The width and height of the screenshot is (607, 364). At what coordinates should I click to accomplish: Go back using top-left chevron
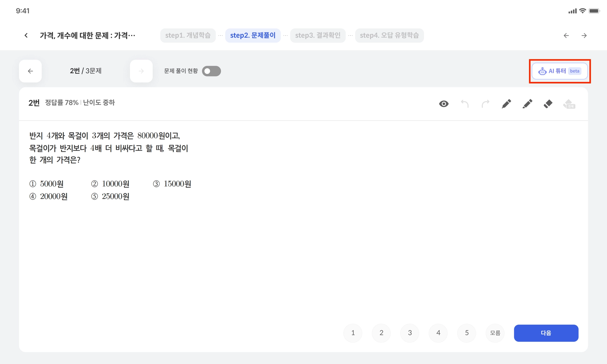tap(26, 35)
